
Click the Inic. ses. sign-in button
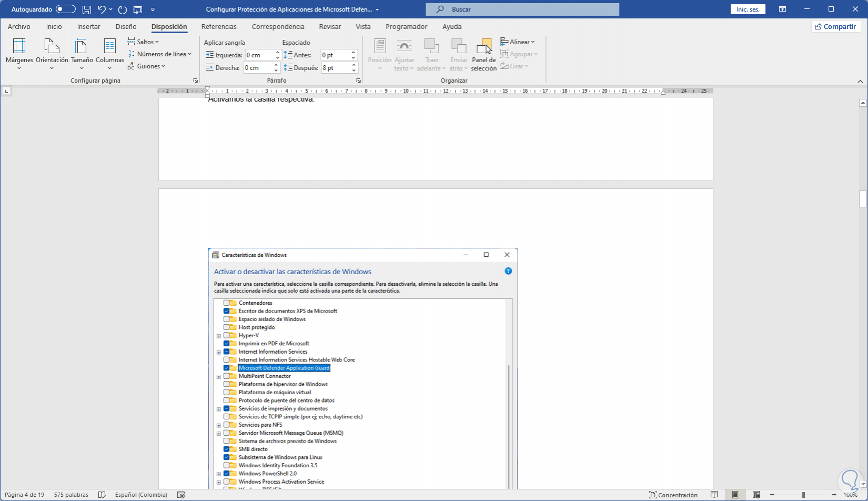coord(748,9)
